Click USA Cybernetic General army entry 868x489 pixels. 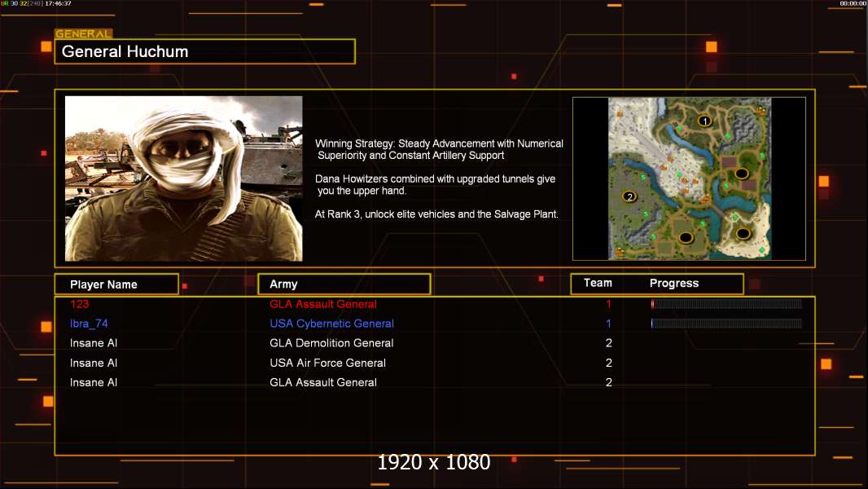(331, 324)
